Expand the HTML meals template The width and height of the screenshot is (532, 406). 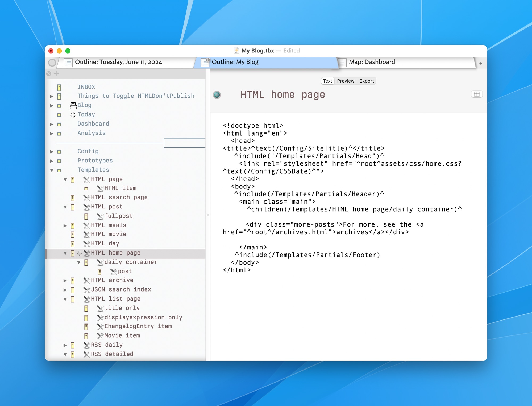pyautogui.click(x=65, y=226)
